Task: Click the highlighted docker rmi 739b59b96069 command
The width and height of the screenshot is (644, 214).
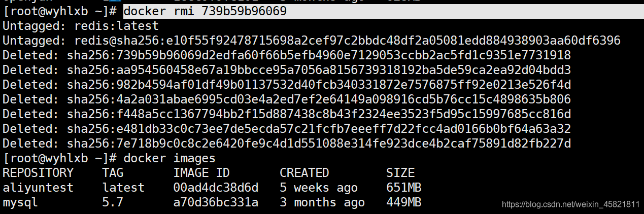Action: [x=205, y=11]
